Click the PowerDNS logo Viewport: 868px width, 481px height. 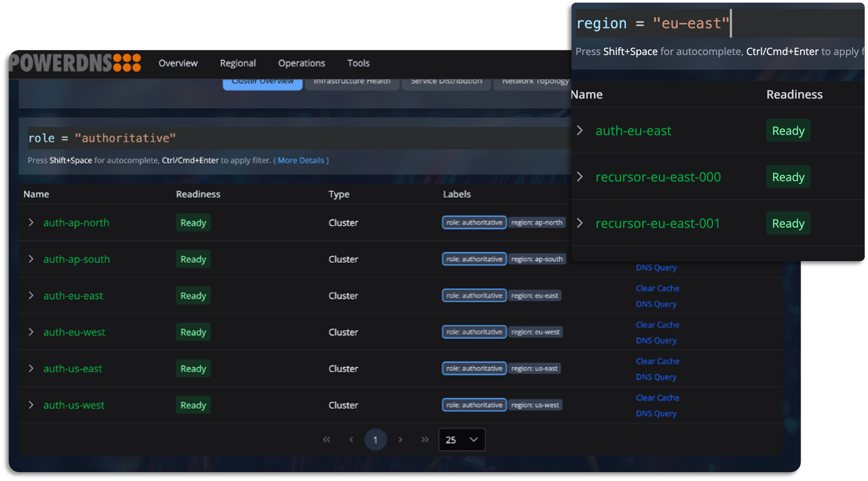tap(75, 62)
